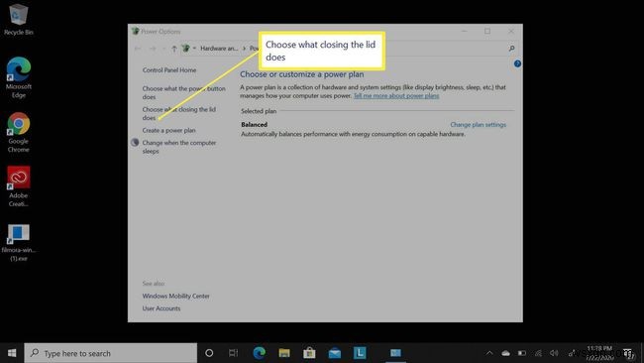Click the Type here to search box
644x363 pixels.
pyautogui.click(x=111, y=353)
